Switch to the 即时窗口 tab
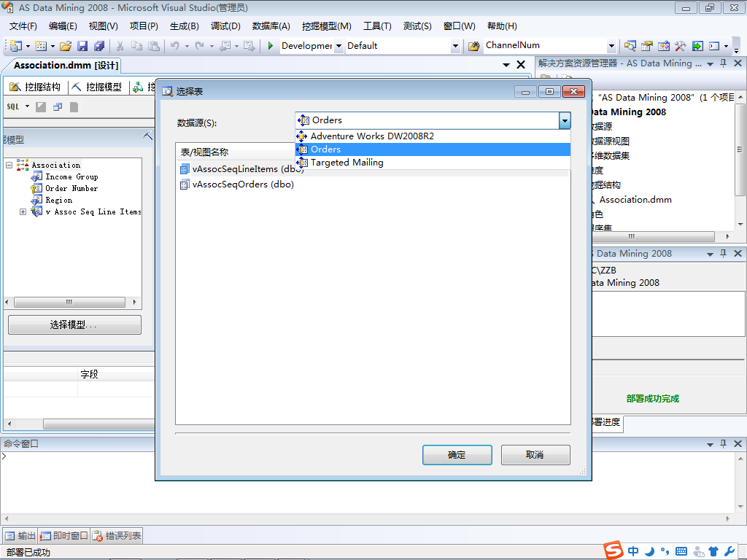Image resolution: width=747 pixels, height=560 pixels. [x=64, y=536]
